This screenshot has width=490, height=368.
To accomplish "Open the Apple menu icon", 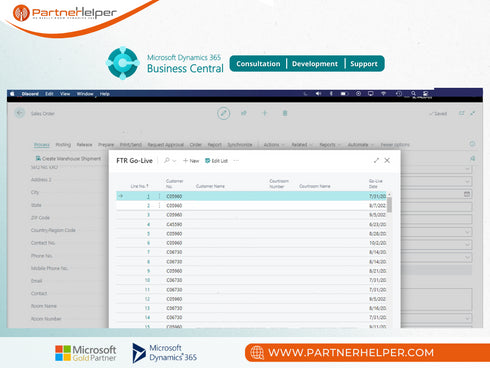I will coord(12,94).
